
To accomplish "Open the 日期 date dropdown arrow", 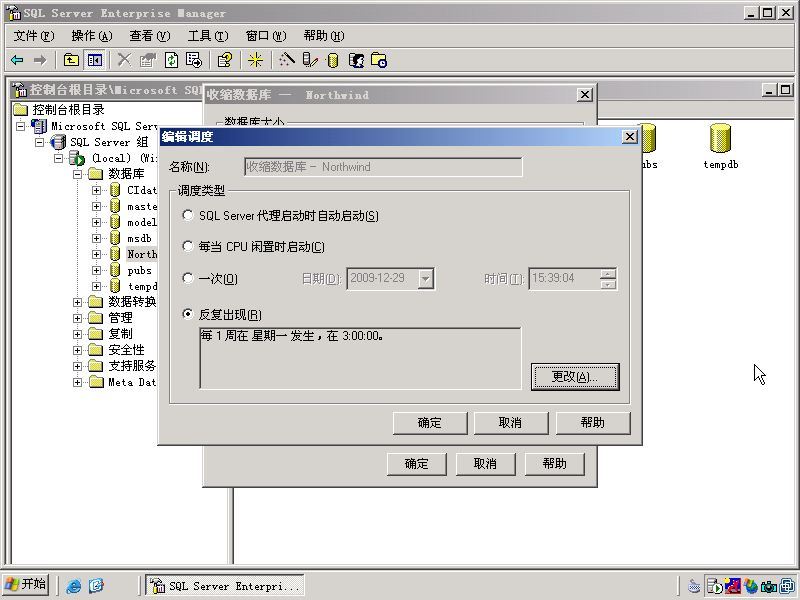I will click(x=426, y=279).
